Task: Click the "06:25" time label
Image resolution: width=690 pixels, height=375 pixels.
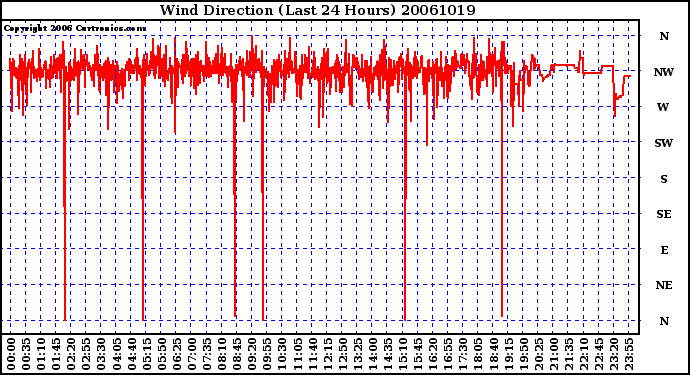Action: click(x=177, y=354)
